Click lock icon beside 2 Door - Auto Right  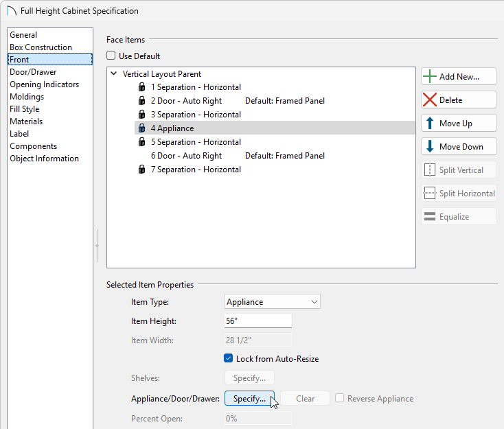142,101
